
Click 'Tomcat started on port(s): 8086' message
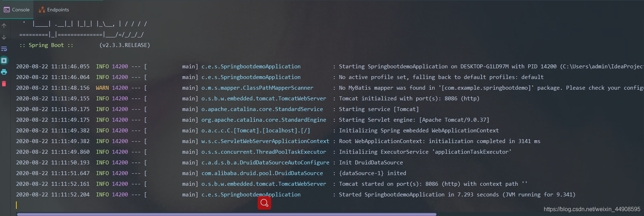pos(433,184)
